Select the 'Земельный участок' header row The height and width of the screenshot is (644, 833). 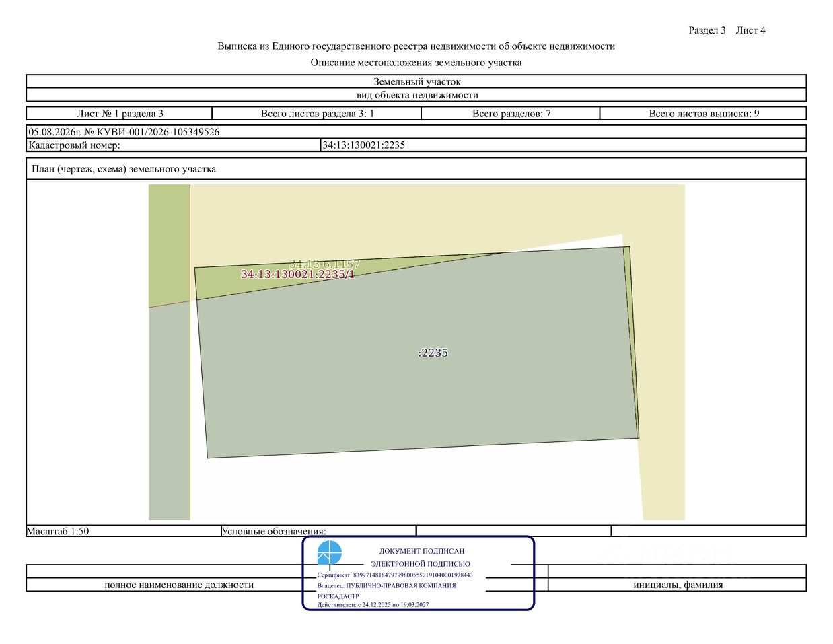click(416, 81)
